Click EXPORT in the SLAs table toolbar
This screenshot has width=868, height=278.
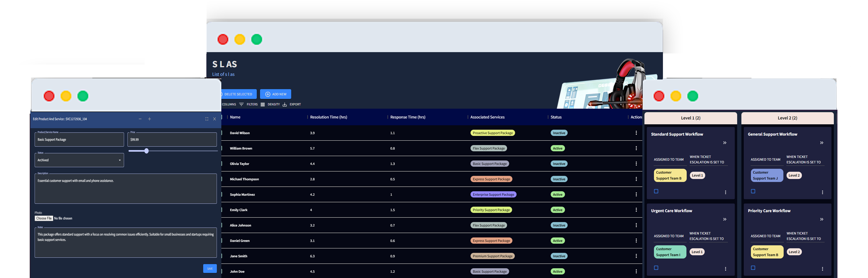point(292,105)
